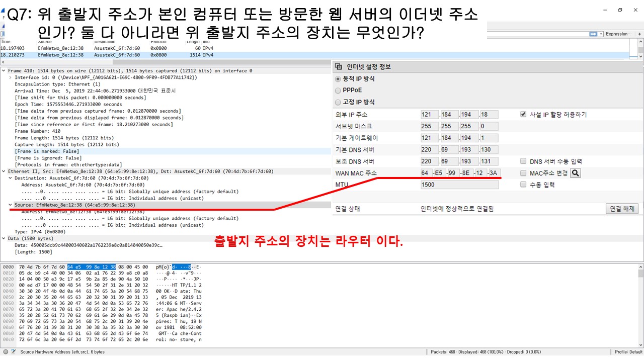Click the 인터넷 설정 정보 header icon

pyautogui.click(x=339, y=66)
